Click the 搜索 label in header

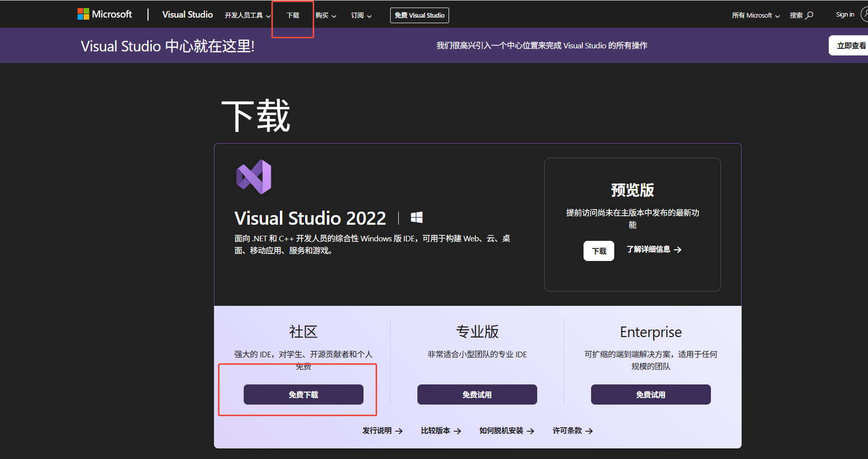[x=796, y=16]
